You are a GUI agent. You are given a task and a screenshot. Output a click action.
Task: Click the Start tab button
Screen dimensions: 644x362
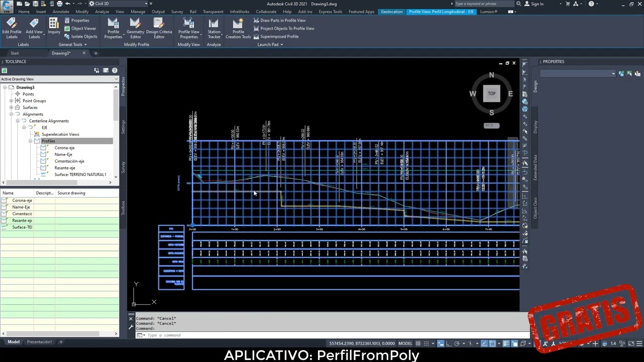click(x=15, y=53)
